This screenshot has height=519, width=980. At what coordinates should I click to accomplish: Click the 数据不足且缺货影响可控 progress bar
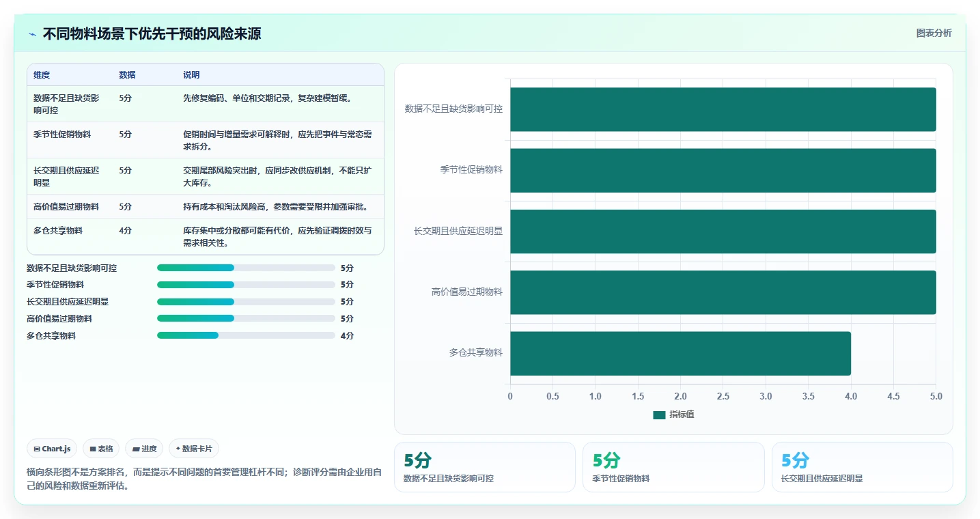[246, 268]
